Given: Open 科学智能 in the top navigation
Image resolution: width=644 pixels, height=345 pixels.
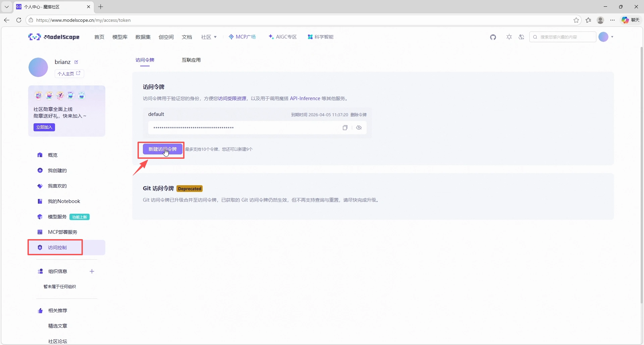Looking at the screenshot, I should click(x=321, y=37).
